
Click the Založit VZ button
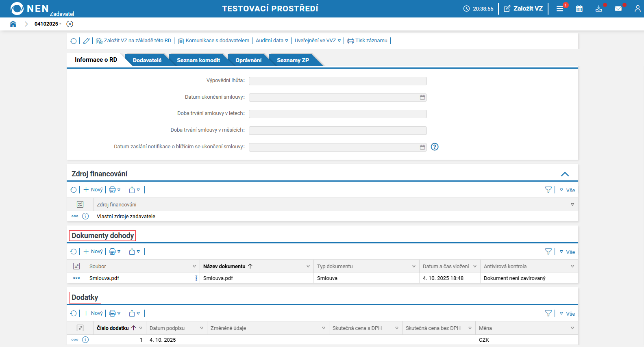click(x=523, y=9)
